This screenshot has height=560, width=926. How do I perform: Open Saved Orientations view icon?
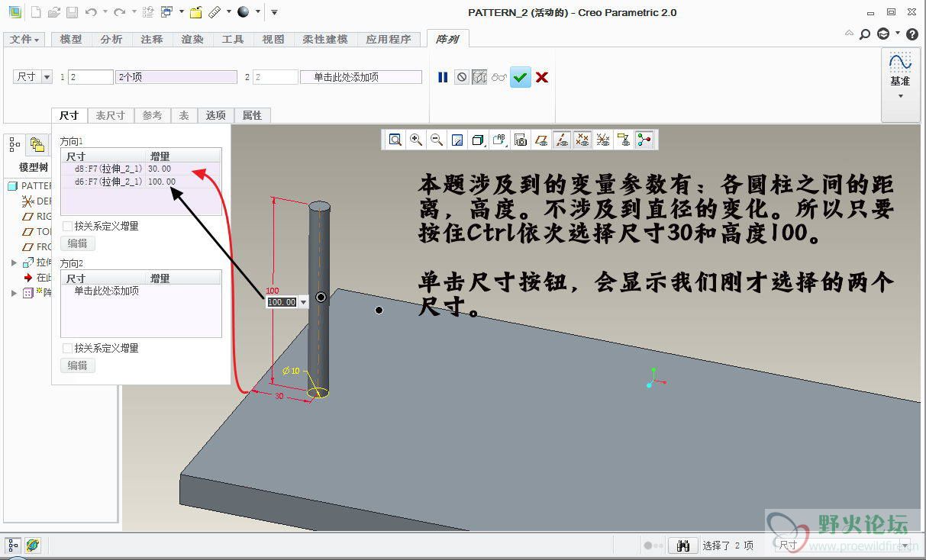(499, 140)
